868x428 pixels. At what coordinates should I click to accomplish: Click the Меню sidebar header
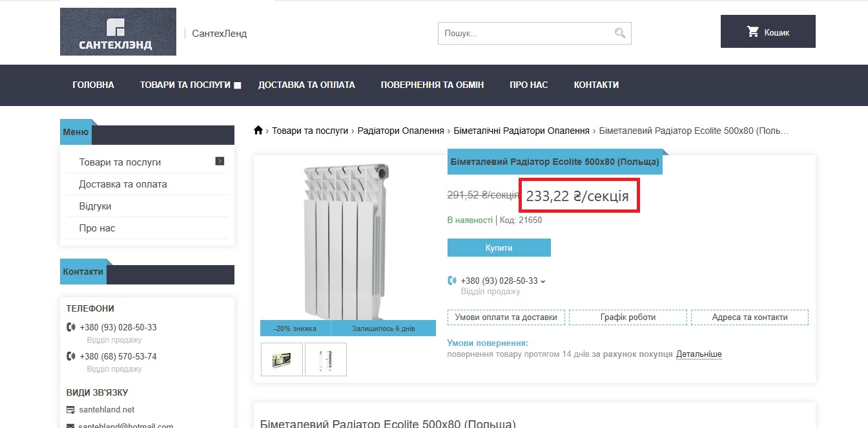76,132
